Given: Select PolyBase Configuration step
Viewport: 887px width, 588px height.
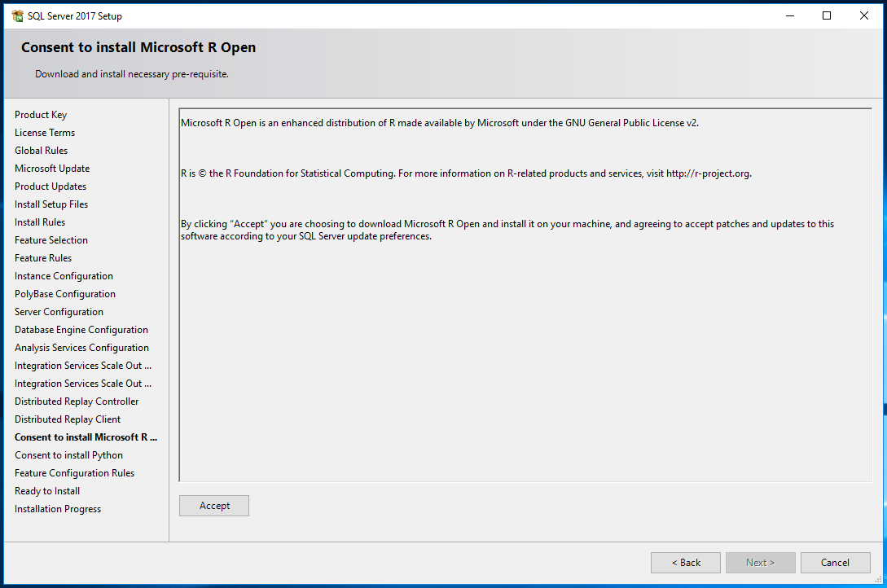Looking at the screenshot, I should [65, 294].
